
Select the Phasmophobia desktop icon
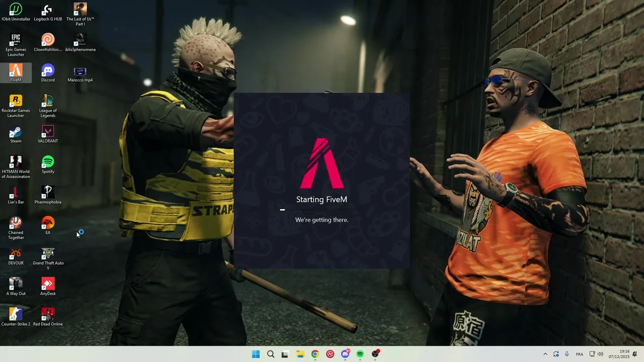pos(48,196)
